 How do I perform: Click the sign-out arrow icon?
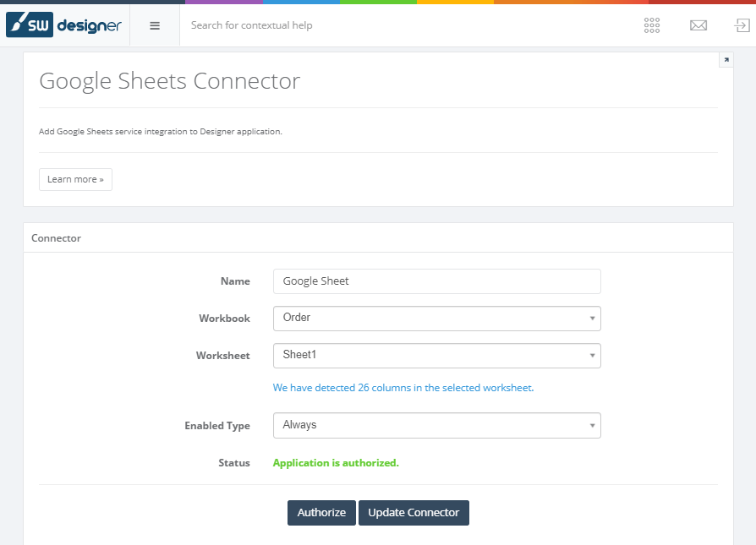pos(742,25)
